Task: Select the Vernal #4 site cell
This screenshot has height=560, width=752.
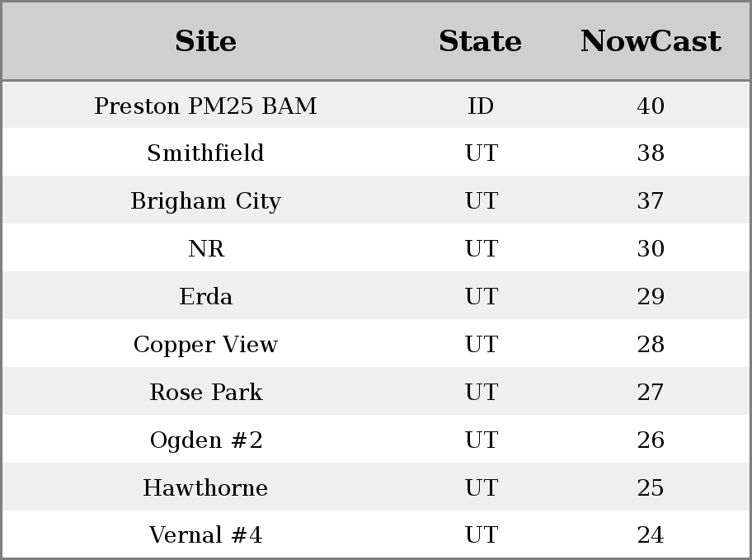Action: (x=205, y=536)
